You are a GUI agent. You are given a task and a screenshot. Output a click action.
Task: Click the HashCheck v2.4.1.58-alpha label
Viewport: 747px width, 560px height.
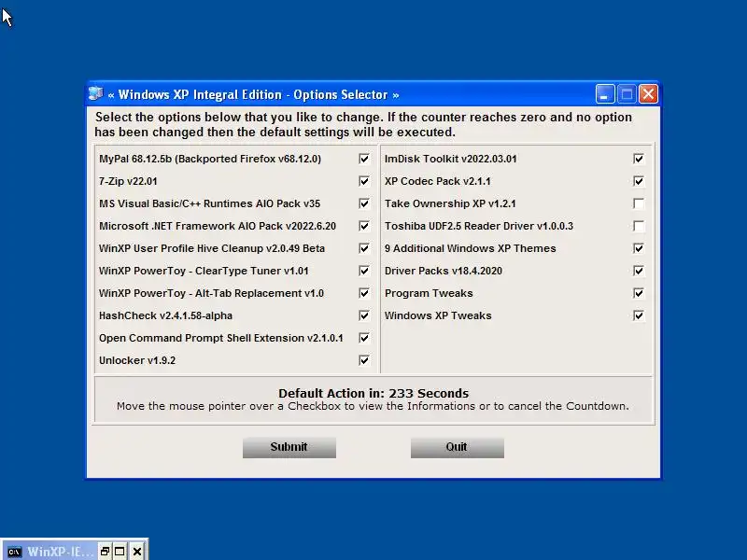pos(165,315)
